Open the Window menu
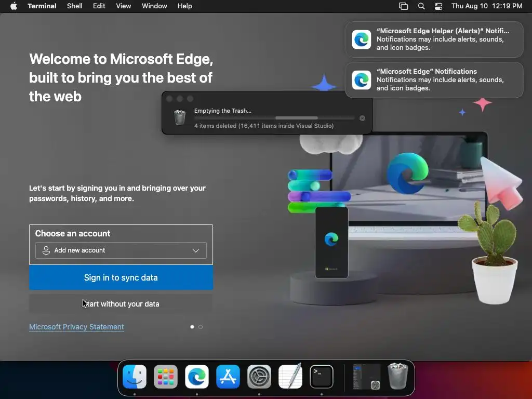 click(154, 6)
